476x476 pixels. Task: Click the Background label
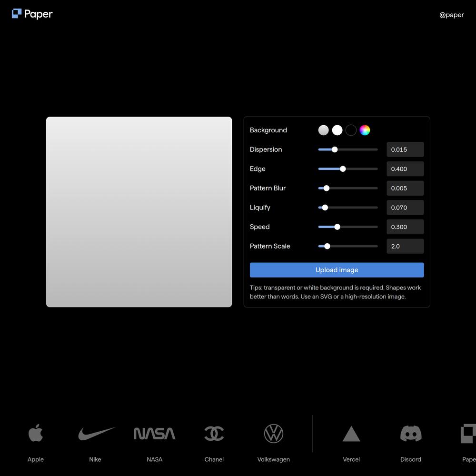[x=268, y=130]
